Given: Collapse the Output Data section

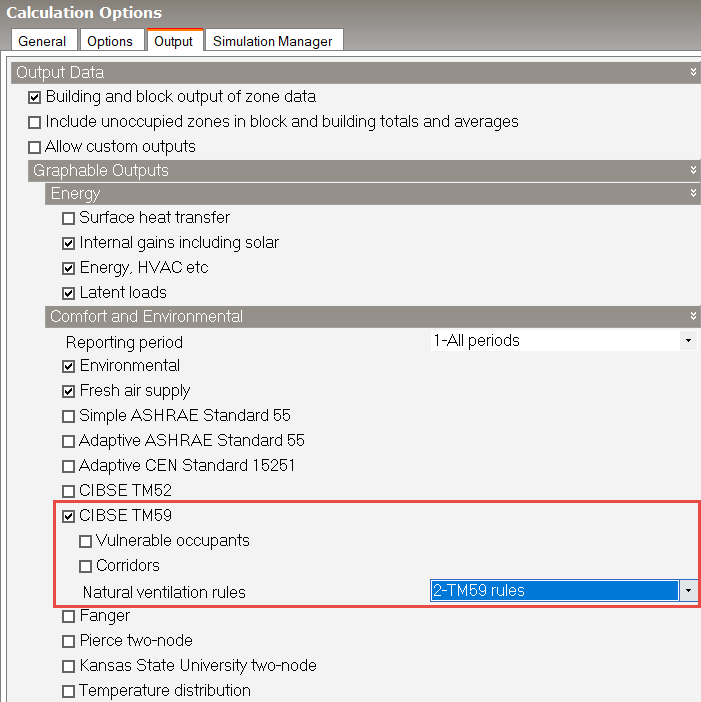Looking at the screenshot, I should click(x=692, y=73).
